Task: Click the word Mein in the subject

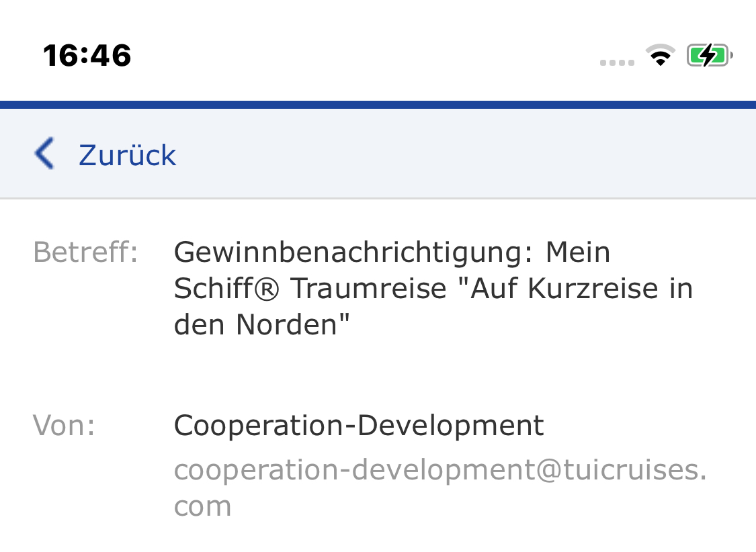Action: (578, 252)
